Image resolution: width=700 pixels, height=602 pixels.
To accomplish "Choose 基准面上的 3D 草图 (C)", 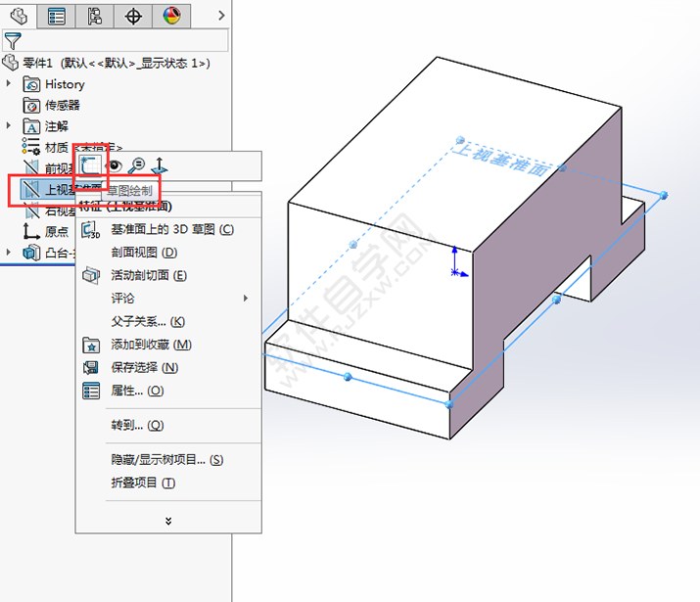I will 172,229.
